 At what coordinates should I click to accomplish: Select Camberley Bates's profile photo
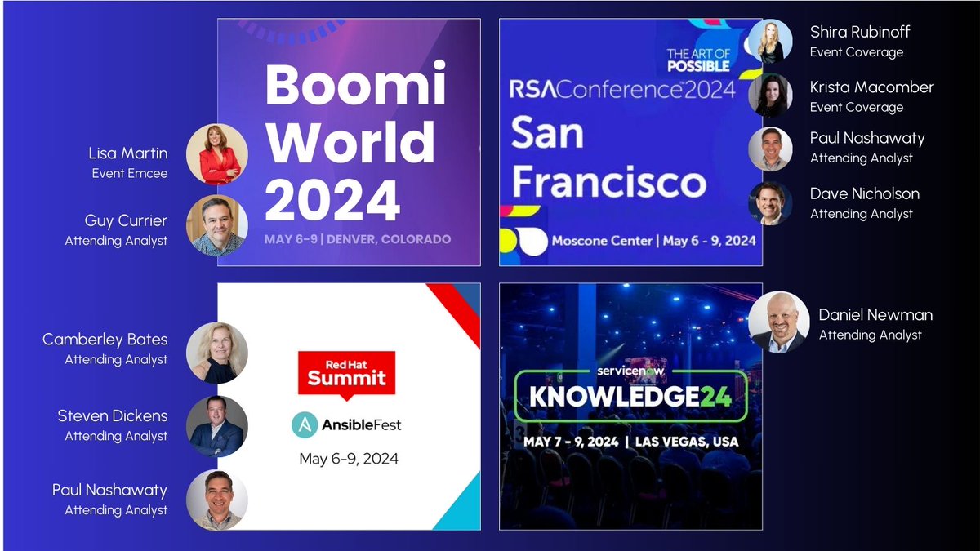click(x=216, y=353)
